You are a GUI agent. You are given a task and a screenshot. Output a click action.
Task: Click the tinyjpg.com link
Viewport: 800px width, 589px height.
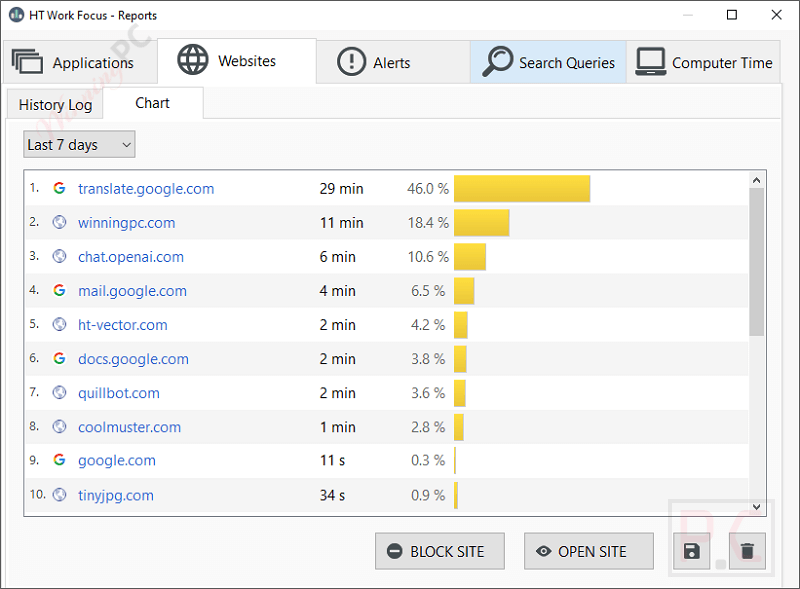(116, 495)
